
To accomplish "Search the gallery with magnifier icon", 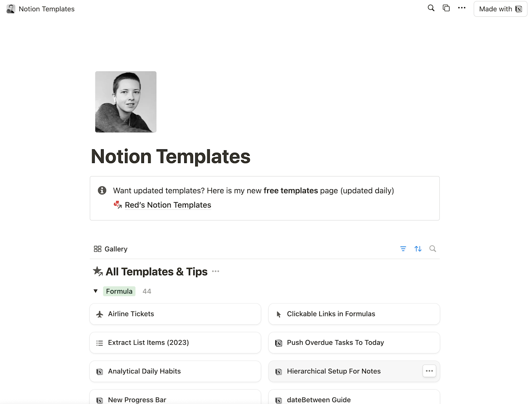I will pyautogui.click(x=433, y=249).
